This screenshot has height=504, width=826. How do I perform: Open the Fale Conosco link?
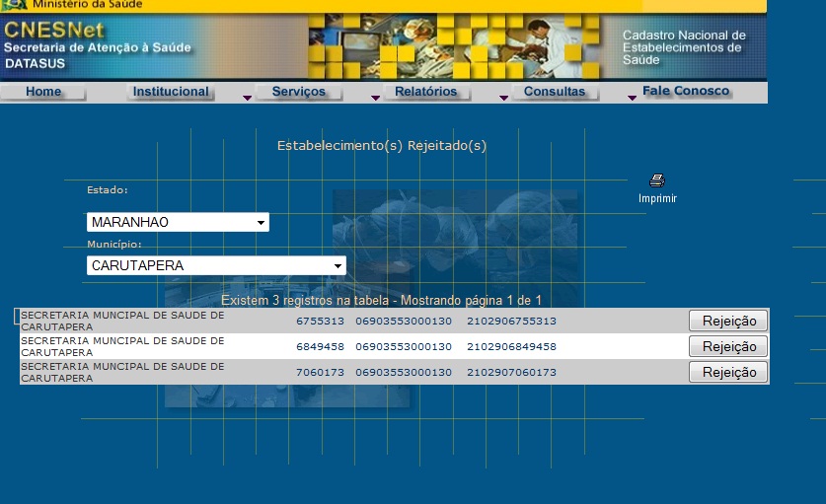(686, 91)
